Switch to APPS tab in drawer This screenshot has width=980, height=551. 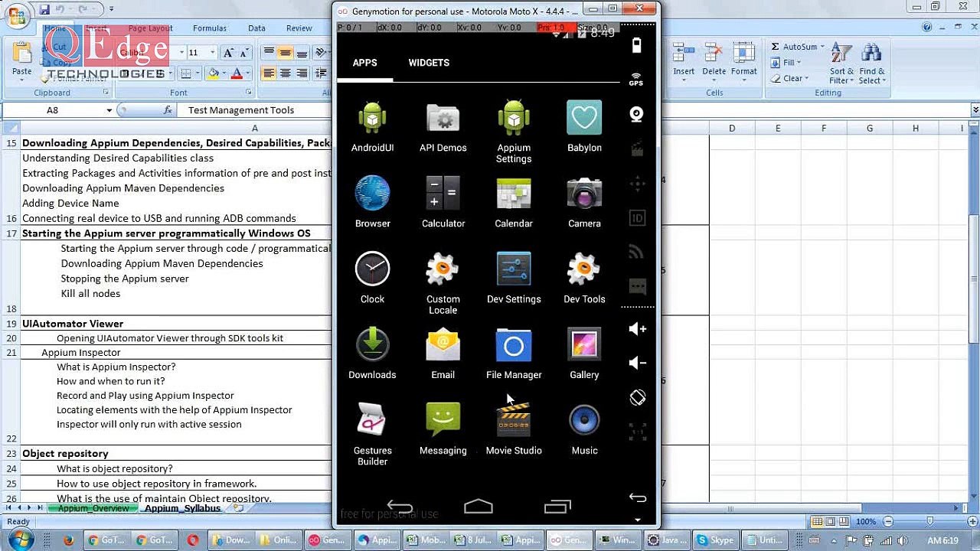[364, 63]
